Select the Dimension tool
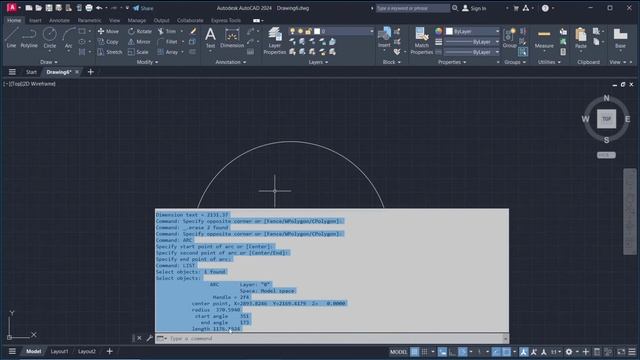This screenshot has height=360, width=640. (232, 38)
